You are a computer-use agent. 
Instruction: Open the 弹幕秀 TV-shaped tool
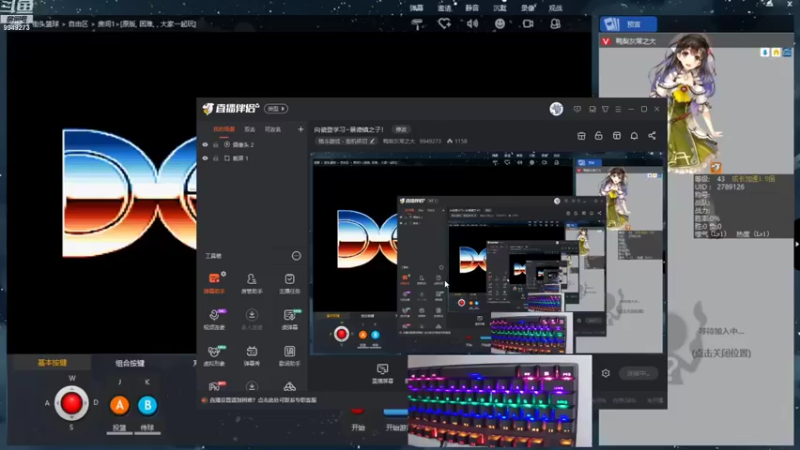(252, 355)
